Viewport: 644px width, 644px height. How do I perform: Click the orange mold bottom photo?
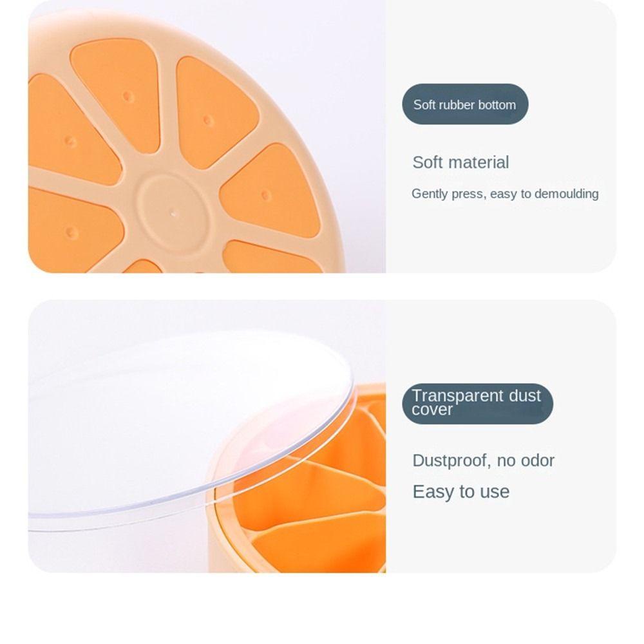tap(207, 137)
